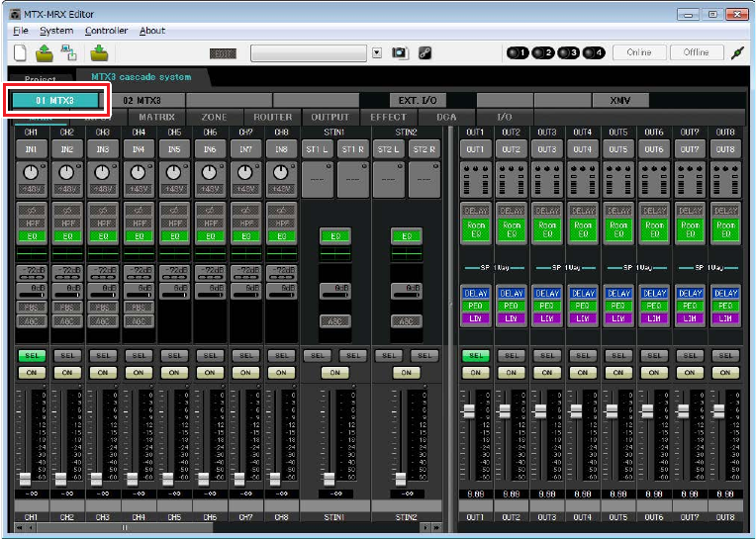Select the 01 MTX3 device button
Viewport: 756px width, 539px height.
(x=55, y=100)
